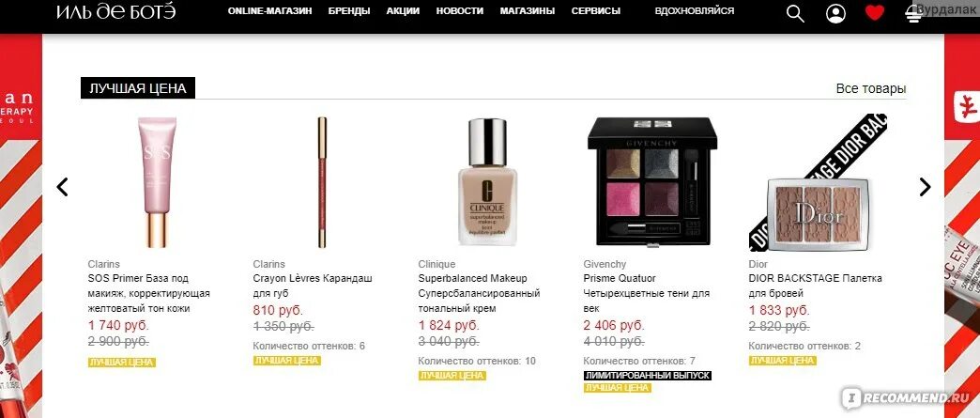This screenshot has width=980, height=418.
Task: Open the Все товары link
Action: coord(871,89)
